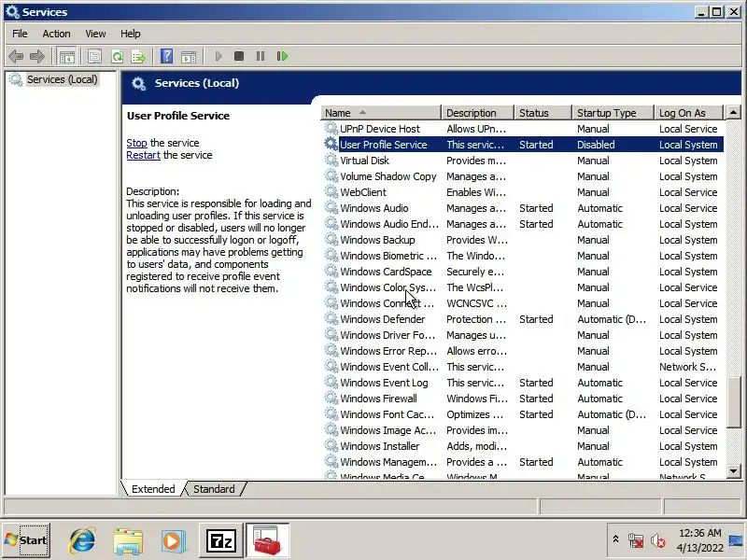Open Properties toolbar icon
Screen dimensions: 747x560
click(x=94, y=56)
